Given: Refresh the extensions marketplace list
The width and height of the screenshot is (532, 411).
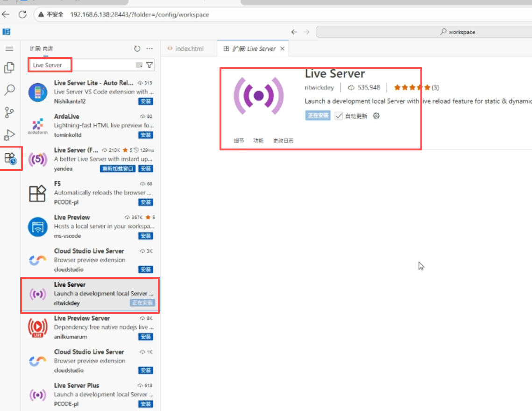Looking at the screenshot, I should tap(137, 49).
